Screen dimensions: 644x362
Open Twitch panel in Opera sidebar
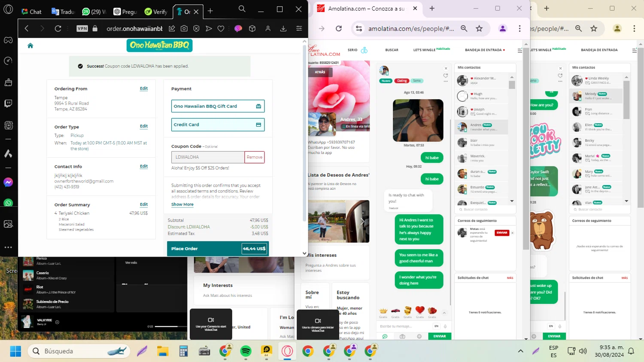8,103
